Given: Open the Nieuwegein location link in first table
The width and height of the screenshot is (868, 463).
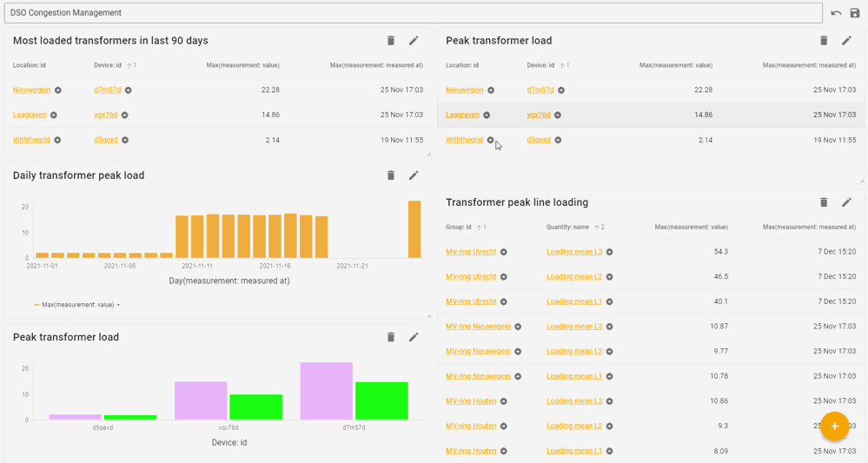Looking at the screenshot, I should coord(31,90).
